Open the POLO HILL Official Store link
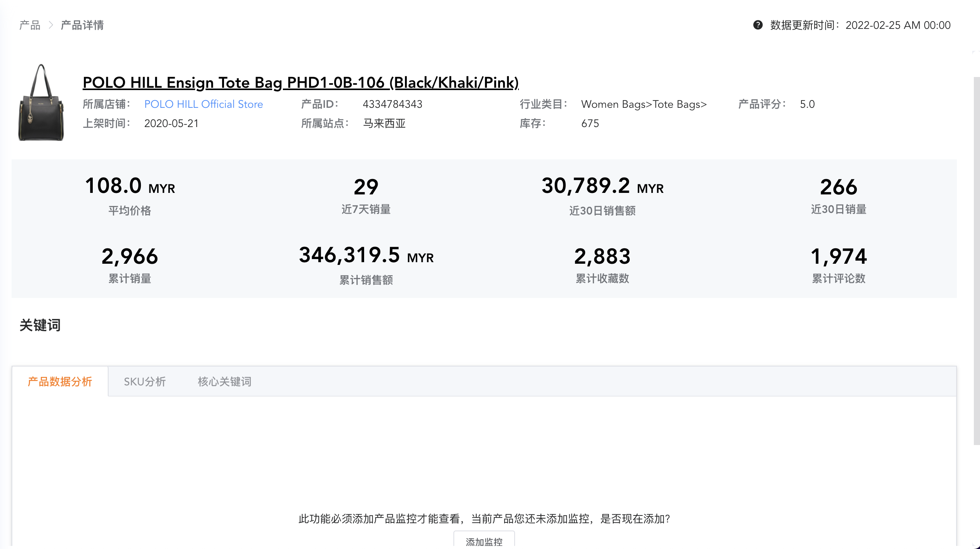The height and width of the screenshot is (549, 980). (x=204, y=104)
